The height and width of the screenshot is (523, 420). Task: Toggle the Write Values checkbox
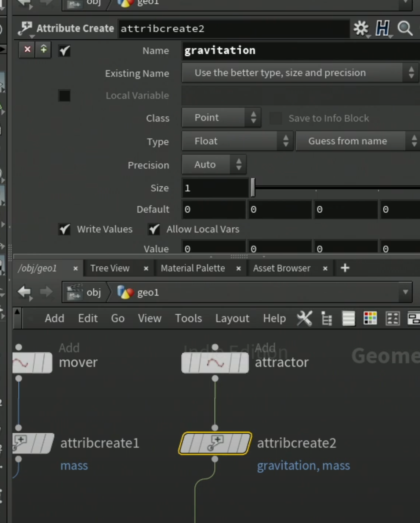(x=65, y=230)
